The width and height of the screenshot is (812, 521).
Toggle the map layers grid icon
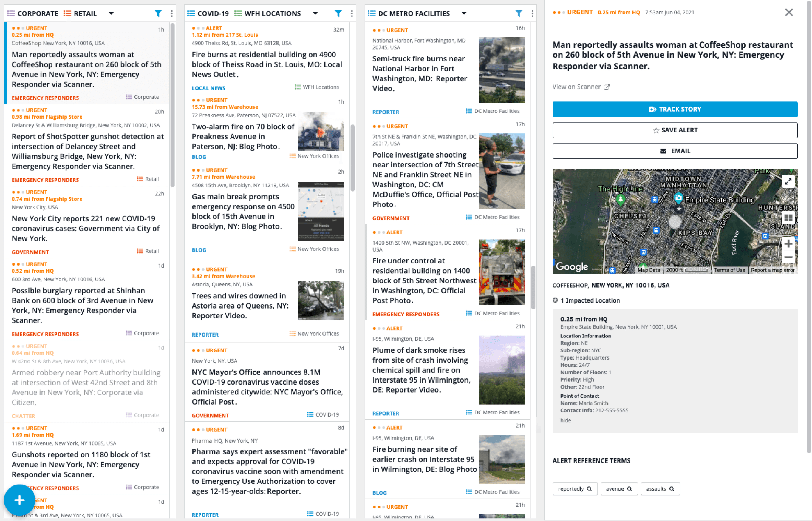pos(788,218)
